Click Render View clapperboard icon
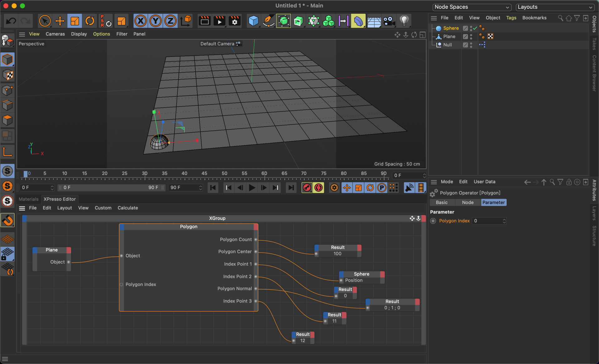The height and width of the screenshot is (364, 599). pyautogui.click(x=205, y=21)
